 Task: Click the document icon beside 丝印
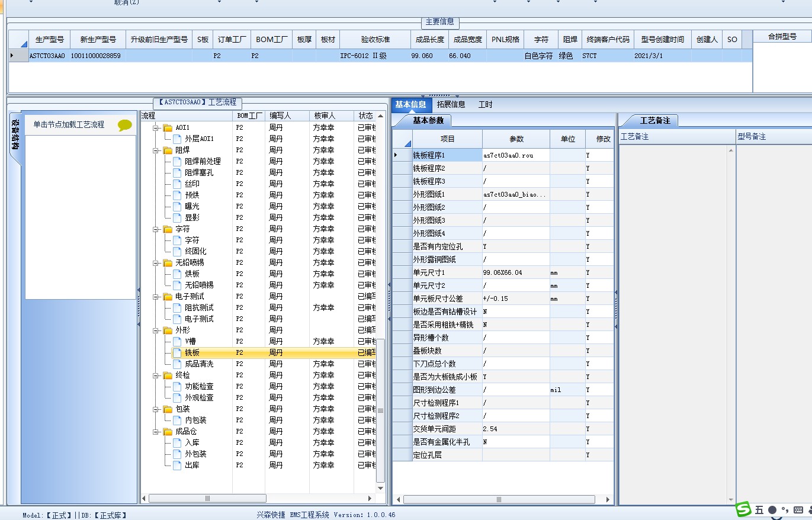[177, 184]
